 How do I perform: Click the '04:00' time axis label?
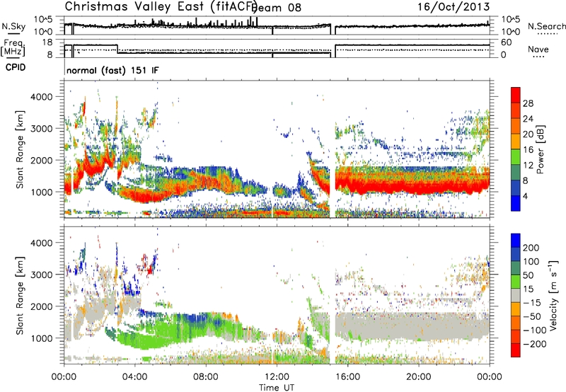tap(134, 377)
